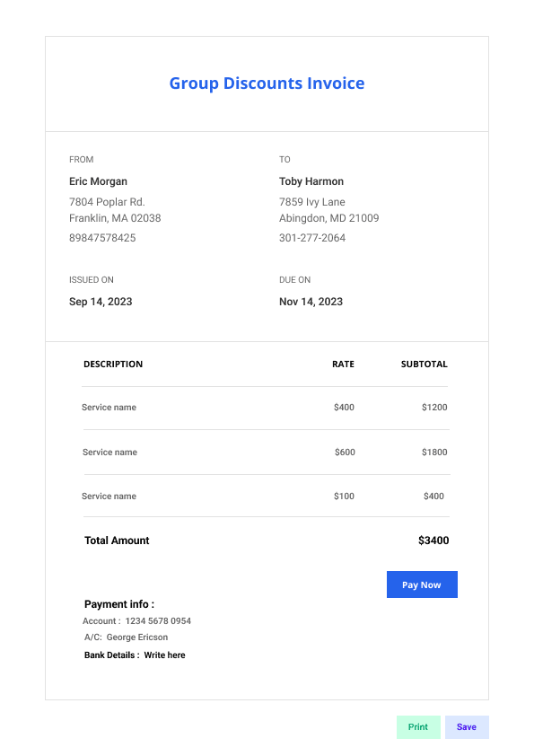
Task: Click the green Print button
Action: (x=418, y=726)
